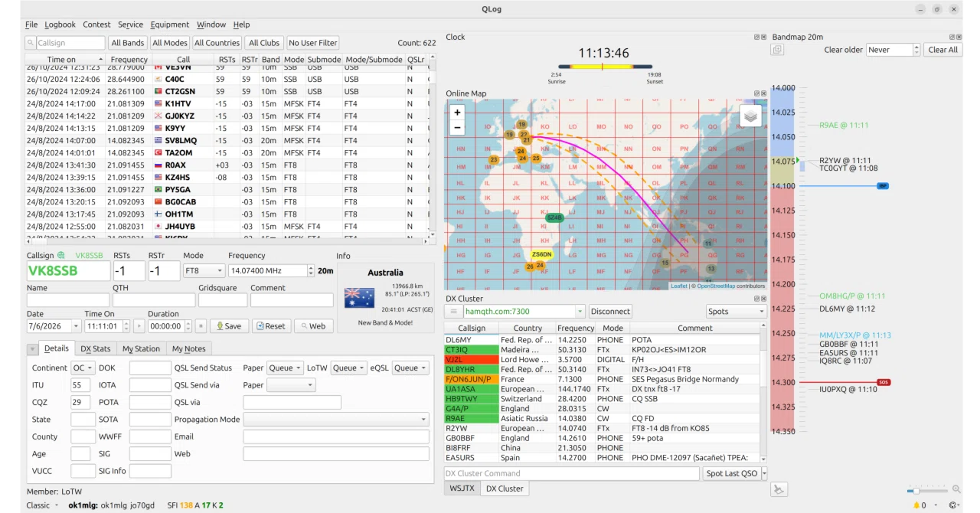980x513 pixels.
Task: Click the Save QSO button
Action: (x=229, y=326)
